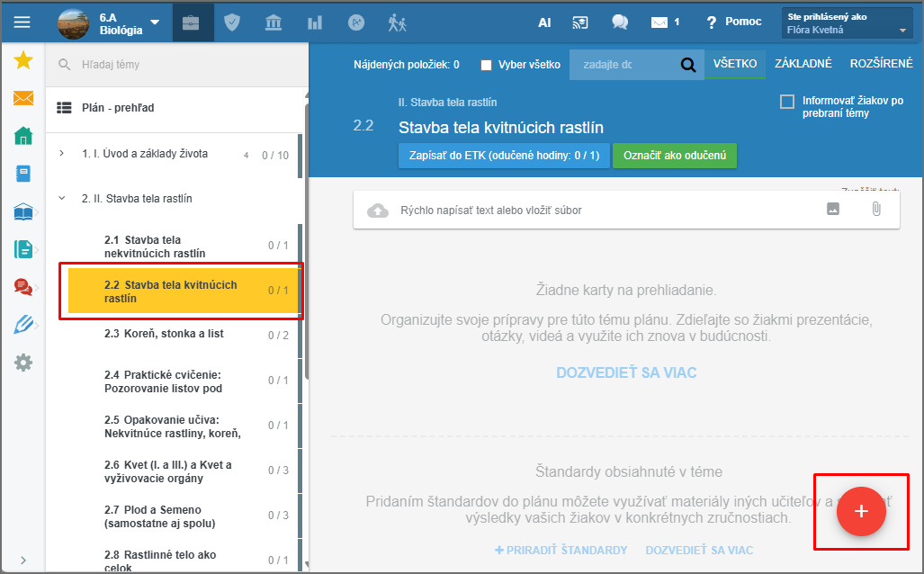Screen dimensions: 924x574
Task: Click the 'Označiť ako odučenú' button
Action: (674, 155)
